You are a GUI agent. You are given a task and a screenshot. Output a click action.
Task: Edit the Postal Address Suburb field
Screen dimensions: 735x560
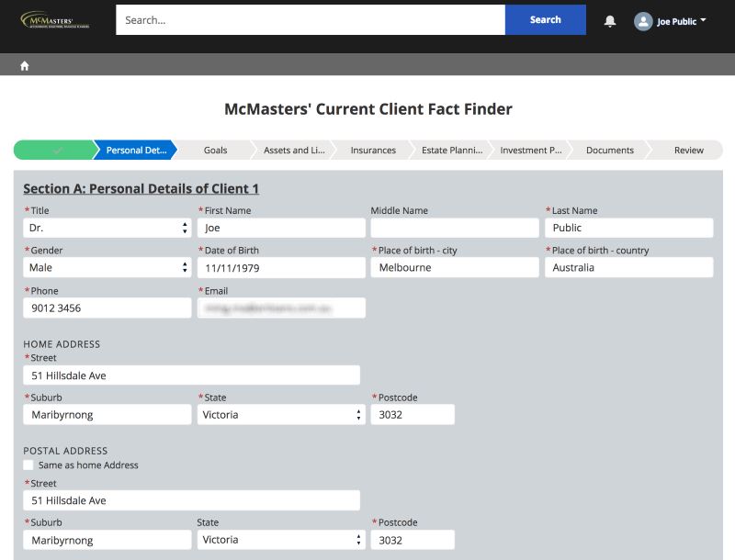tap(107, 540)
